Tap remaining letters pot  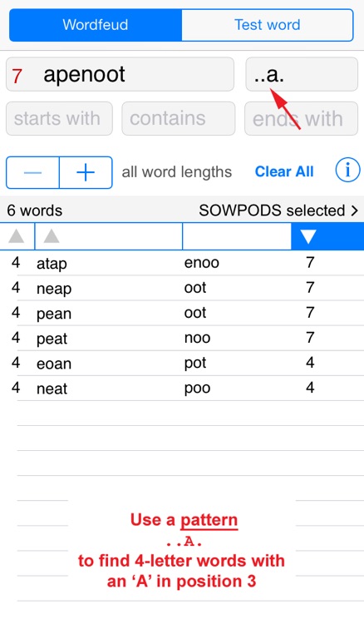pos(195,363)
